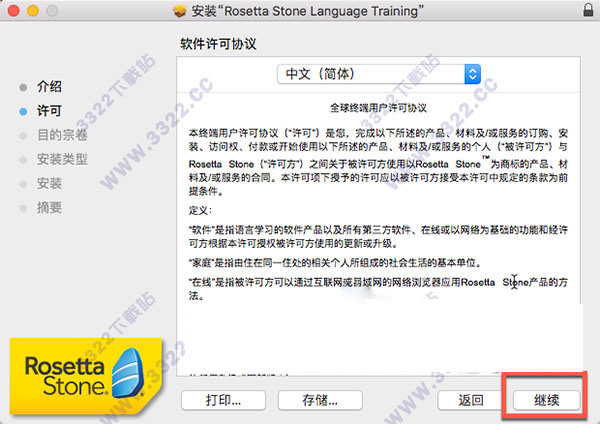Select the 安装类型 step in sidebar

click(62, 159)
